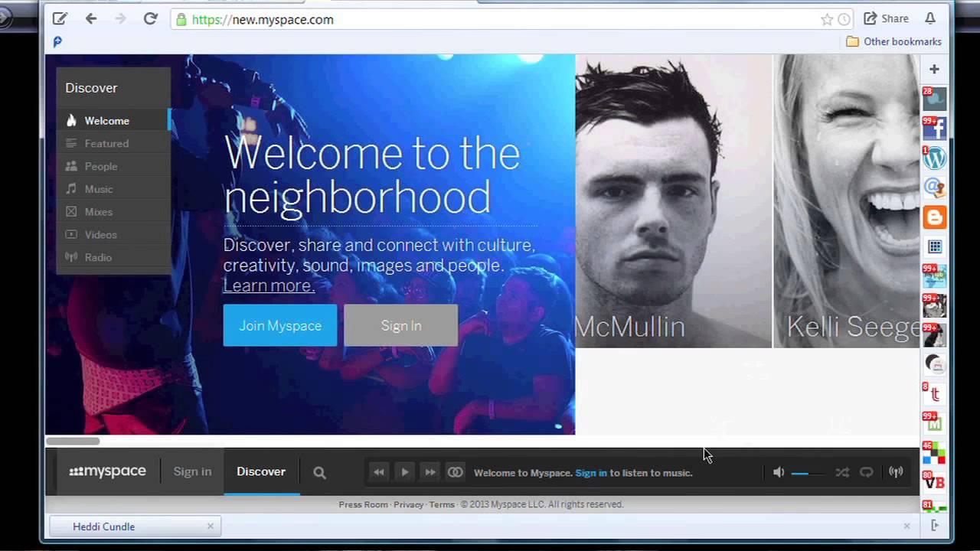Toggle shuffle in the music player
This screenshot has width=980, height=551.
coord(842,472)
